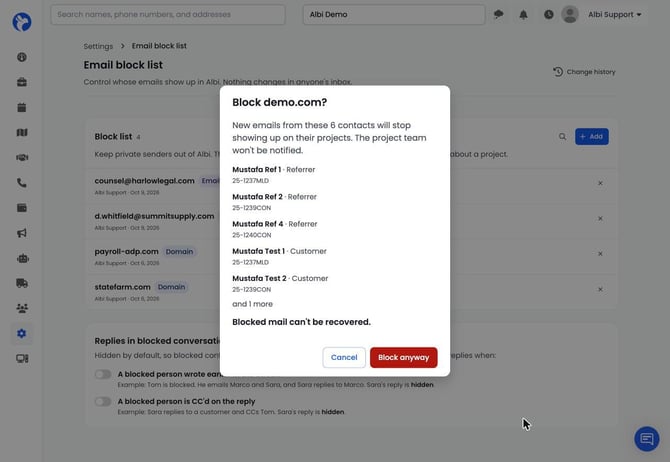The height and width of the screenshot is (462, 670).
Task: Remove counsel@harlowlegal.com from block list
Action: tap(600, 183)
